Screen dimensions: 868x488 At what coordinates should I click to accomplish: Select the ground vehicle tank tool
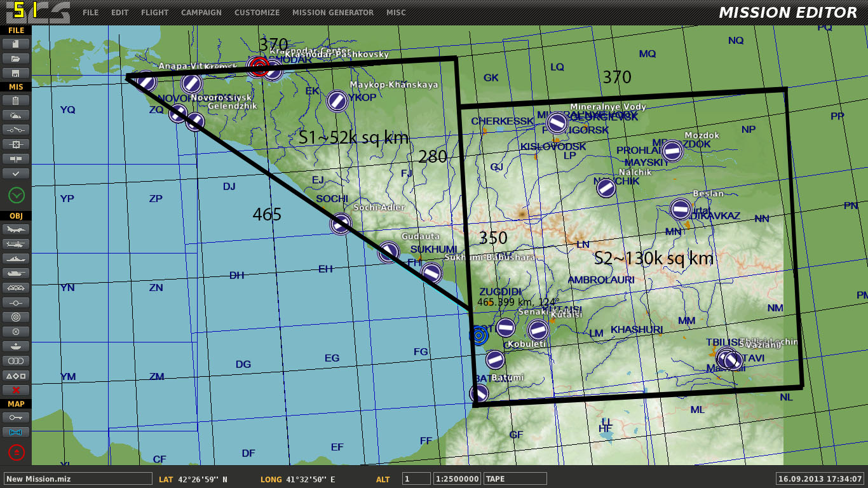pyautogui.click(x=16, y=273)
